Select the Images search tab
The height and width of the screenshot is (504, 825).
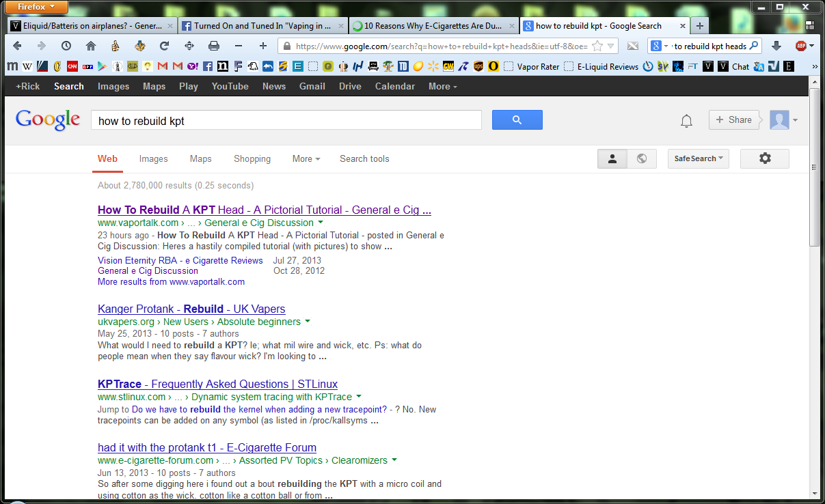click(153, 158)
